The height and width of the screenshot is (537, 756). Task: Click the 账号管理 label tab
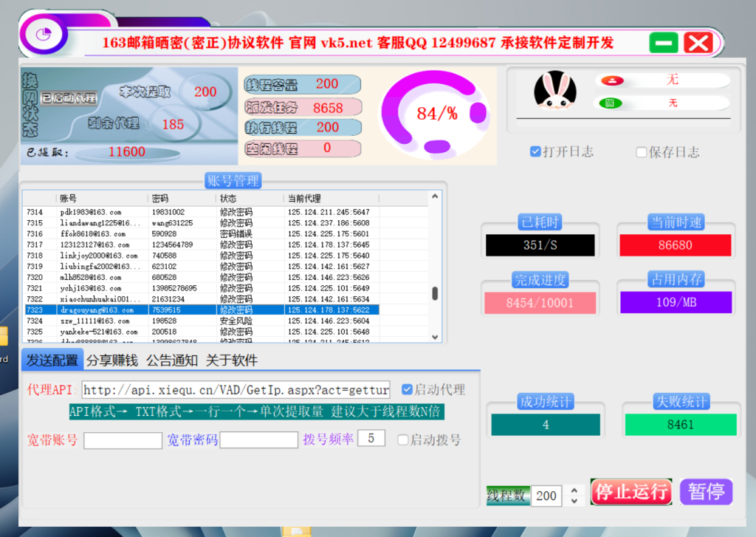coord(233,181)
